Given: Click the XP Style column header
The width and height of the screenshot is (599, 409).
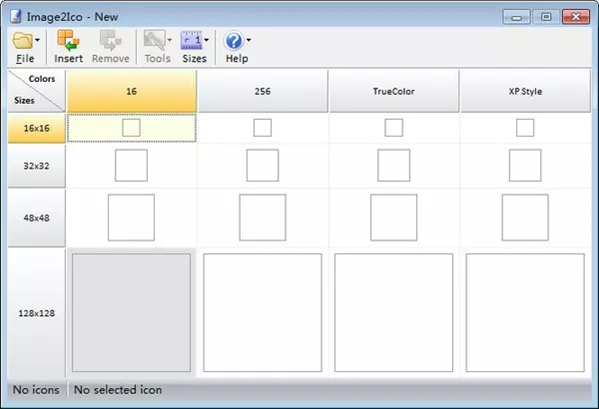Looking at the screenshot, I should pyautogui.click(x=525, y=91).
